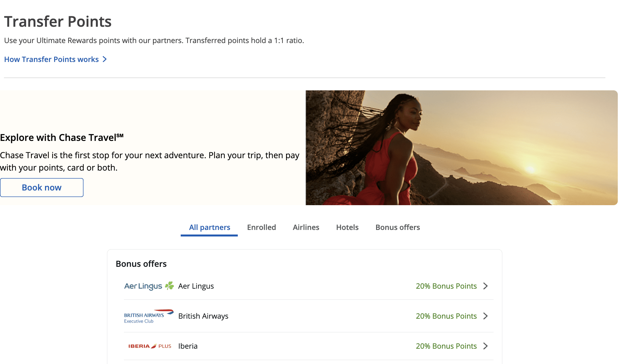Screen dimensions: 623x364
Task: Select the Aer Lingus partner name
Action: (196, 286)
